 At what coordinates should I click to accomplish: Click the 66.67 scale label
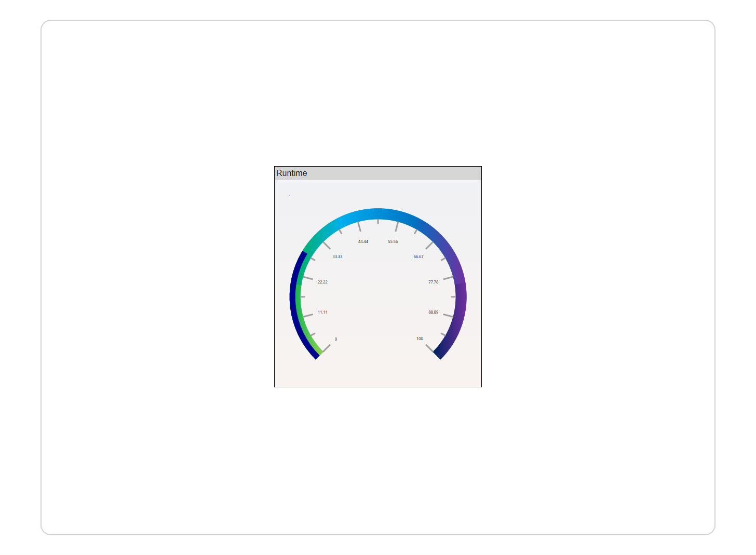pos(419,256)
